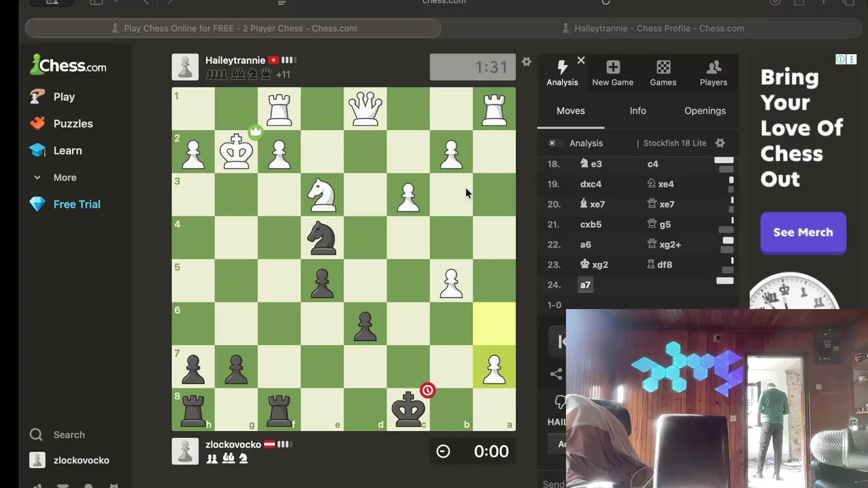Open the zlockovocko profile in the sidebar

coord(69,460)
